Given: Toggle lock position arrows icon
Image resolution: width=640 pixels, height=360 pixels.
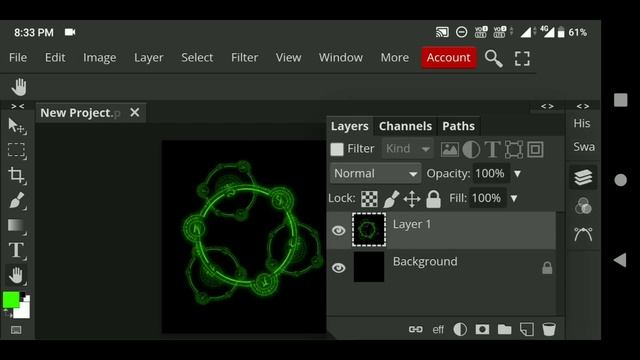Looking at the screenshot, I should 412,199.
